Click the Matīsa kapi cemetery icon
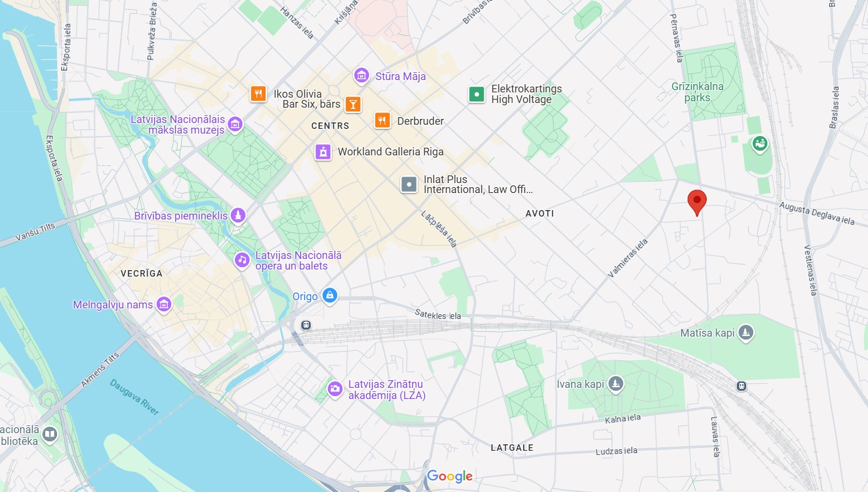The image size is (868, 492). [x=746, y=333]
